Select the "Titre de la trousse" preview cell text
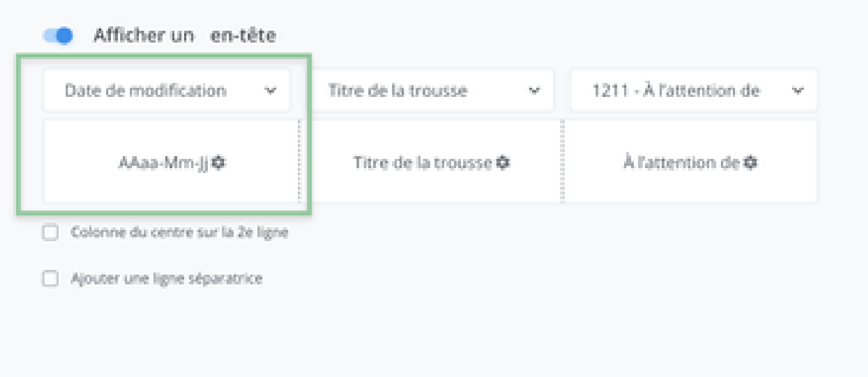Image resolution: width=868 pixels, height=377 pixels. pos(423,162)
